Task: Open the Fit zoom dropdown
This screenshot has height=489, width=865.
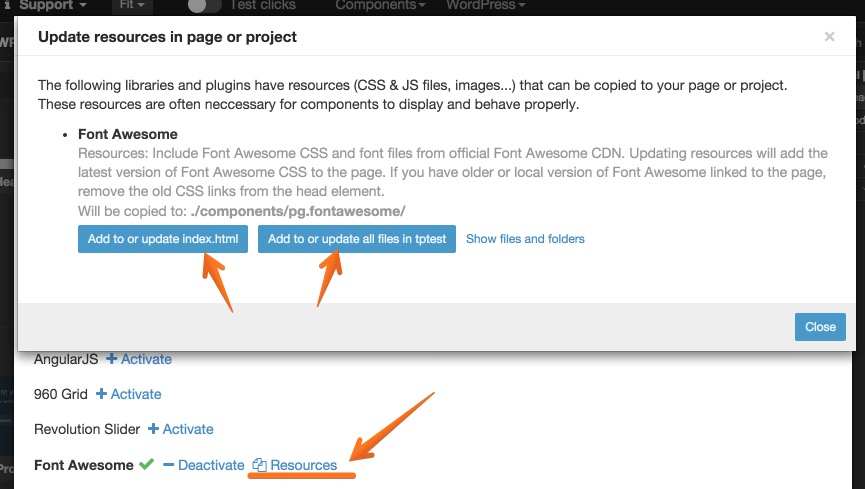Action: coord(132,6)
